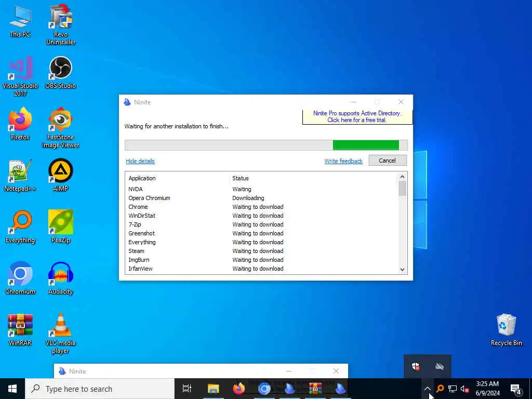This screenshot has width=532, height=399.
Task: Collapse the hidden tray icons chevron
Action: point(427,389)
